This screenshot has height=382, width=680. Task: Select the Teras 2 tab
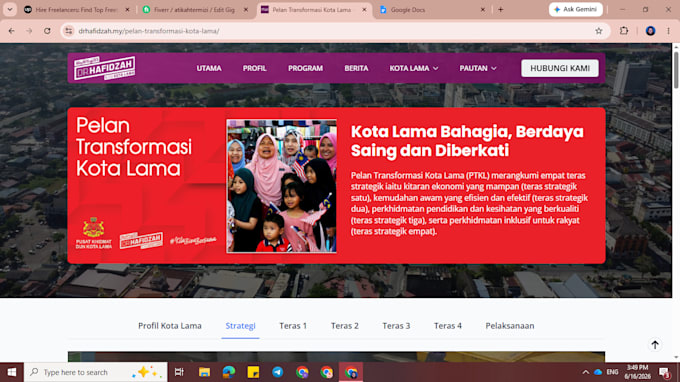click(345, 326)
